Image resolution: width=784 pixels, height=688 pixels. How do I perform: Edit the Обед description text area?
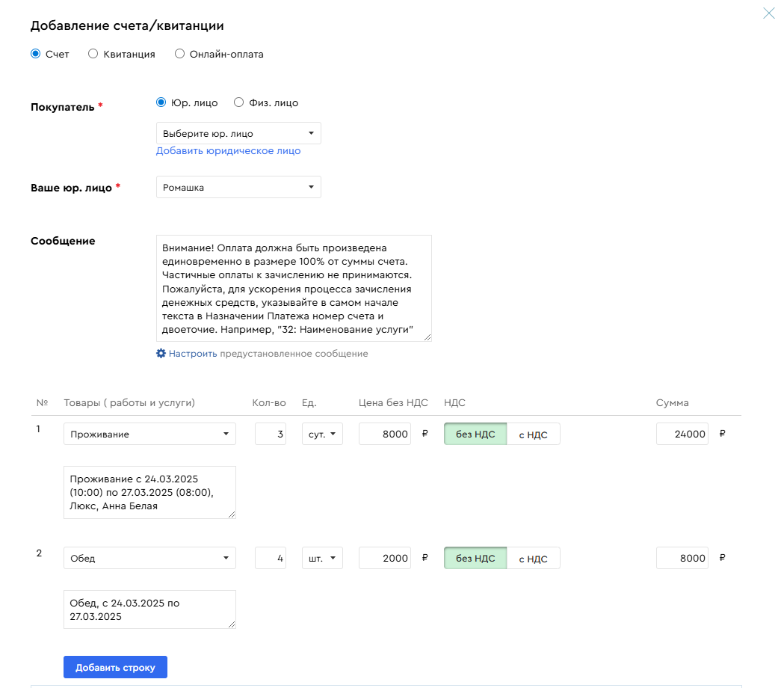tap(149, 609)
